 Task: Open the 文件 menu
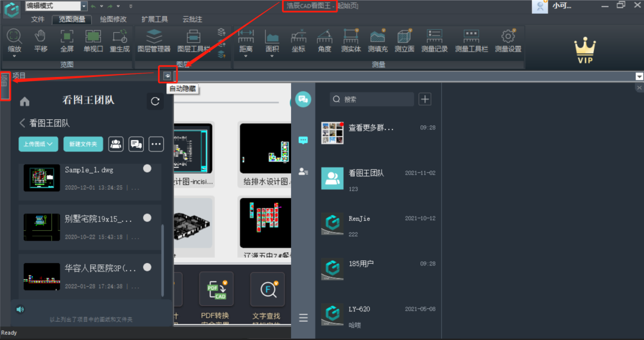point(38,19)
